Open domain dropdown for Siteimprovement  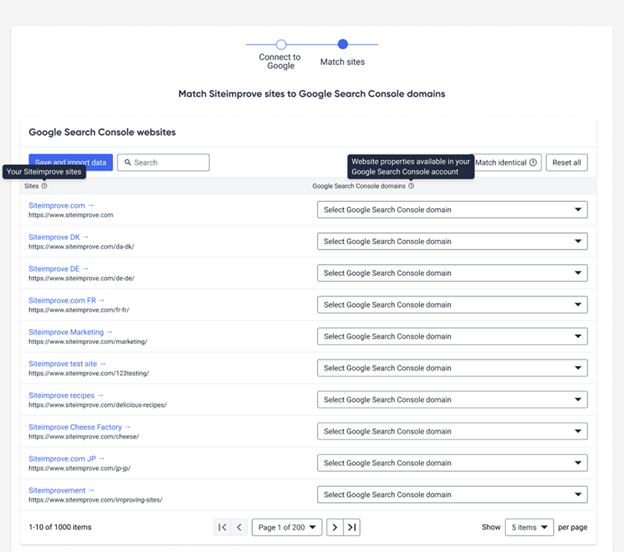pos(452,495)
